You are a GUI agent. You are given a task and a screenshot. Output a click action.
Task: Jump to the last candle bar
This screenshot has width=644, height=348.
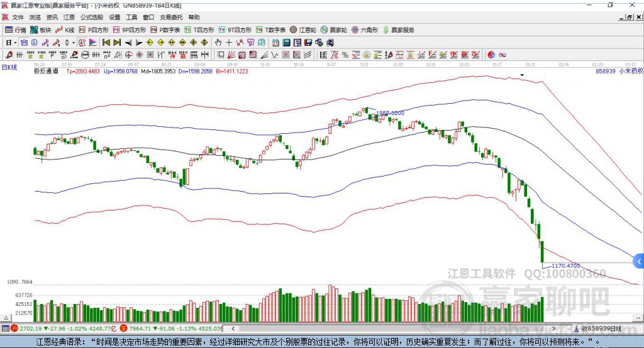(x=117, y=43)
